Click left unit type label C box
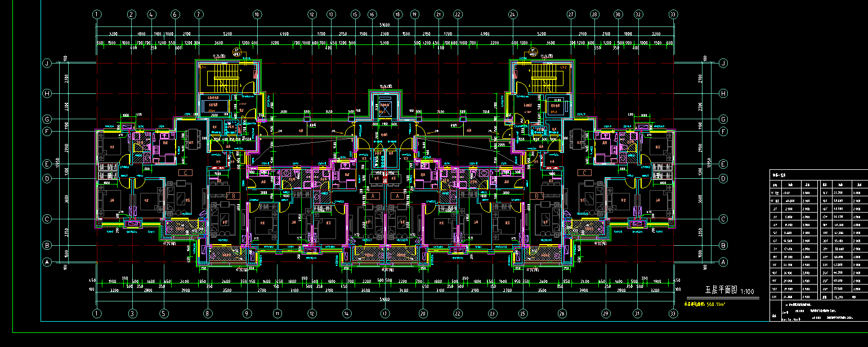This screenshot has height=347, width=868. tap(184, 172)
